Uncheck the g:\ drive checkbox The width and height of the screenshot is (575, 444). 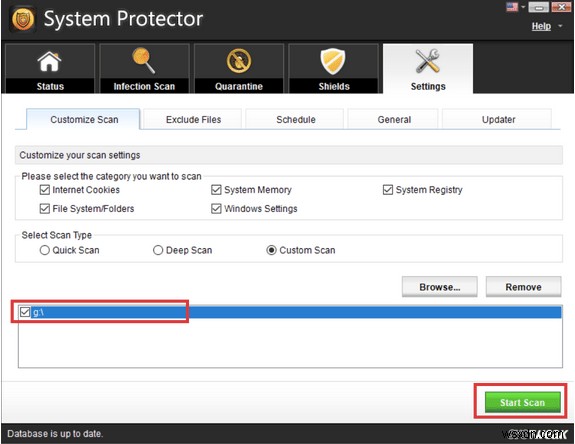pos(25,312)
